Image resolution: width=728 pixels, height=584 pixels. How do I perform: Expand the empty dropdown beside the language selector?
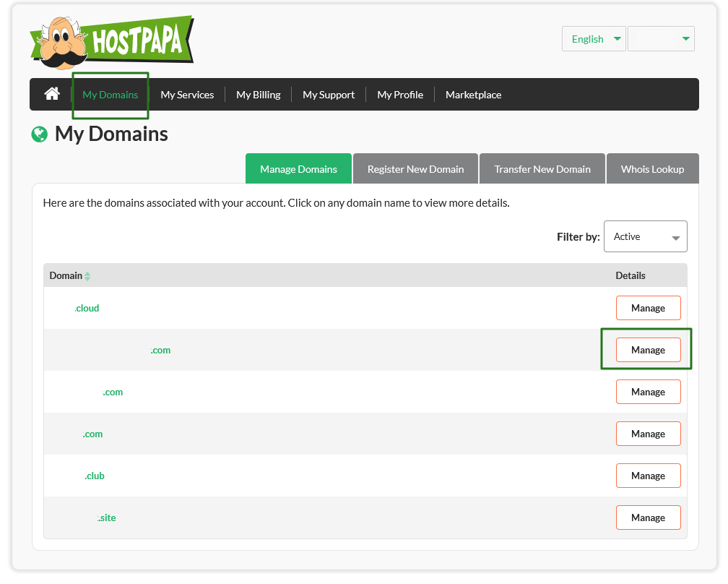(x=661, y=38)
